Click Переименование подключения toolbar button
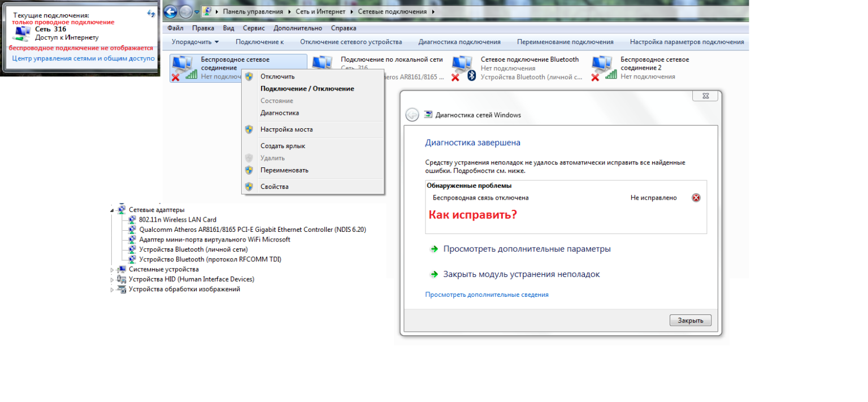868x402 pixels. (x=565, y=42)
